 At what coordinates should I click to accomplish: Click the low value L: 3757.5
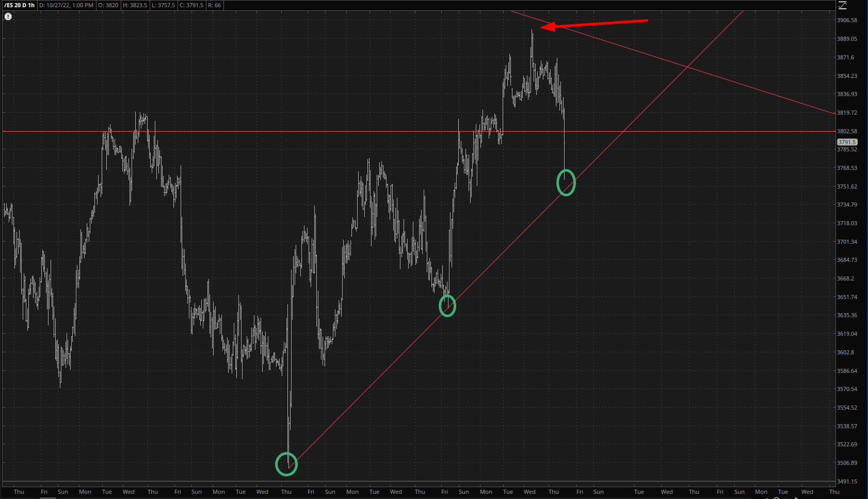164,5
